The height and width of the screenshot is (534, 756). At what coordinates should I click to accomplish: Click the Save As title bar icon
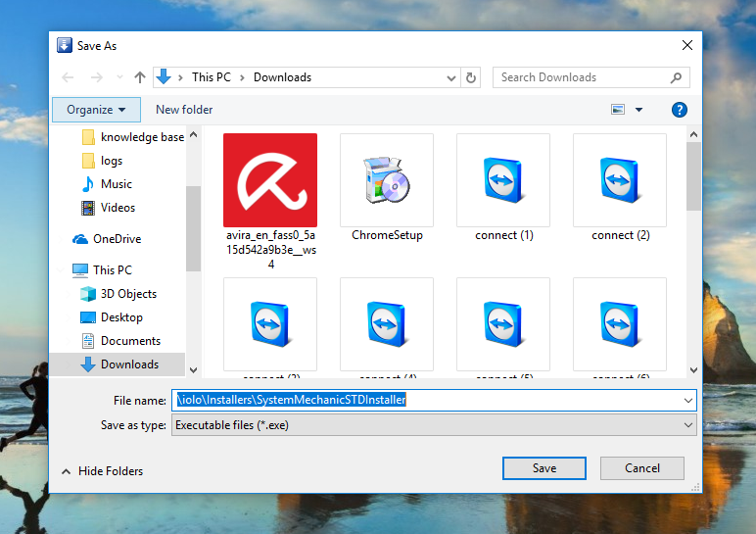[x=65, y=45]
